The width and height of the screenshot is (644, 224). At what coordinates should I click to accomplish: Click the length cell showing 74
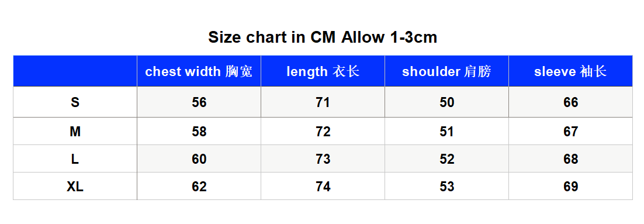tap(323, 186)
